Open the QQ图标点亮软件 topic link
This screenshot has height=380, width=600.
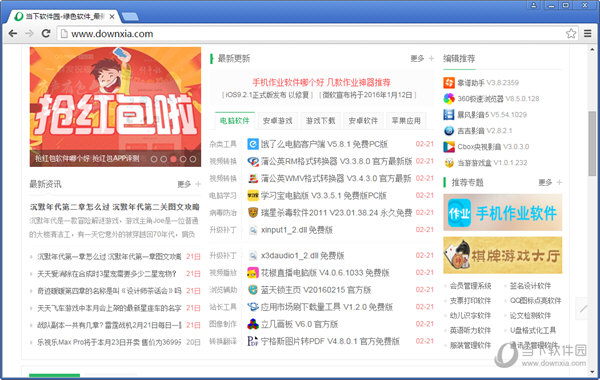pyautogui.click(x=535, y=301)
